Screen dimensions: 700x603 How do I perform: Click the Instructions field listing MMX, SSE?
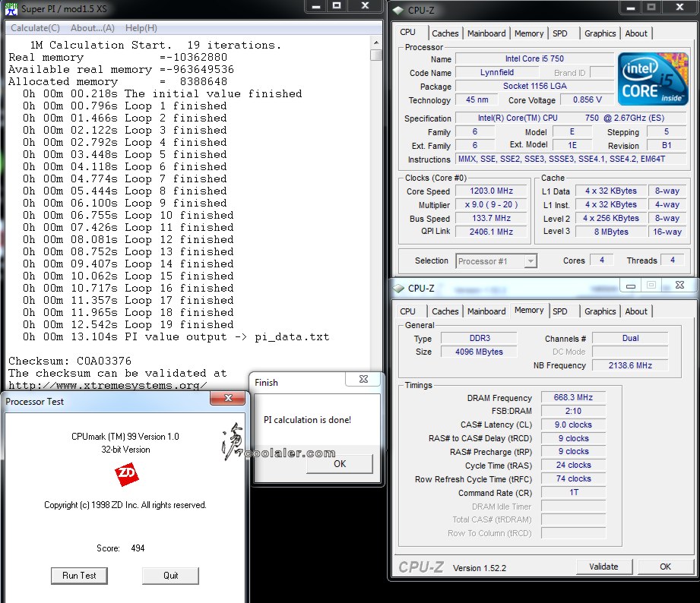pos(571,159)
